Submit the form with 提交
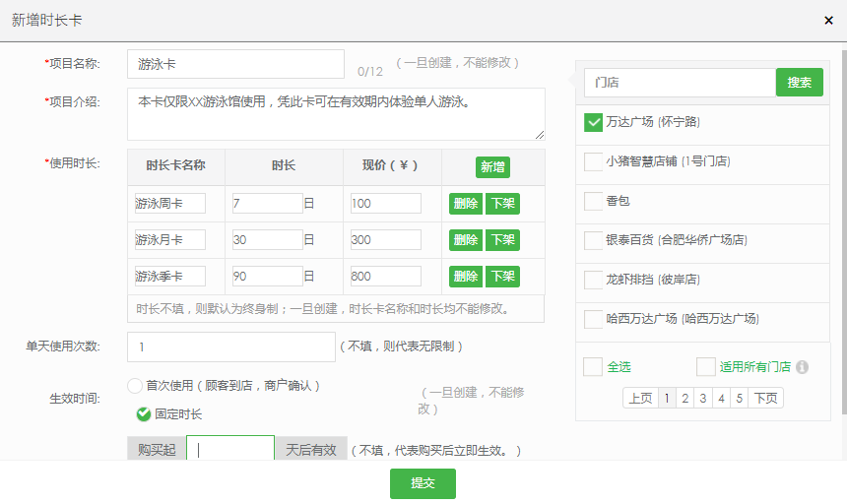Viewport: 847px width, 504px height. point(423,483)
